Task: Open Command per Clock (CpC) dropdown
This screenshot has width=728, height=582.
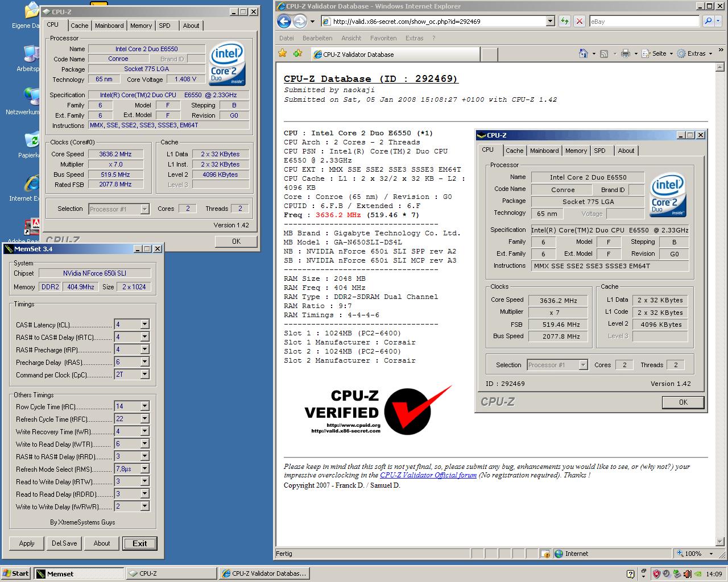Action: coord(144,375)
